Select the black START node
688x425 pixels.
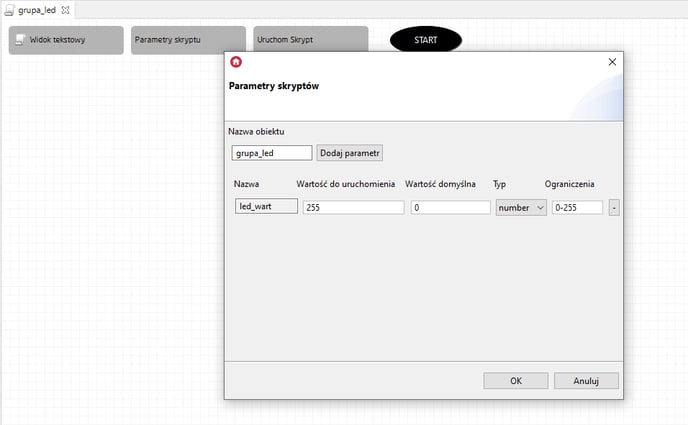(425, 40)
